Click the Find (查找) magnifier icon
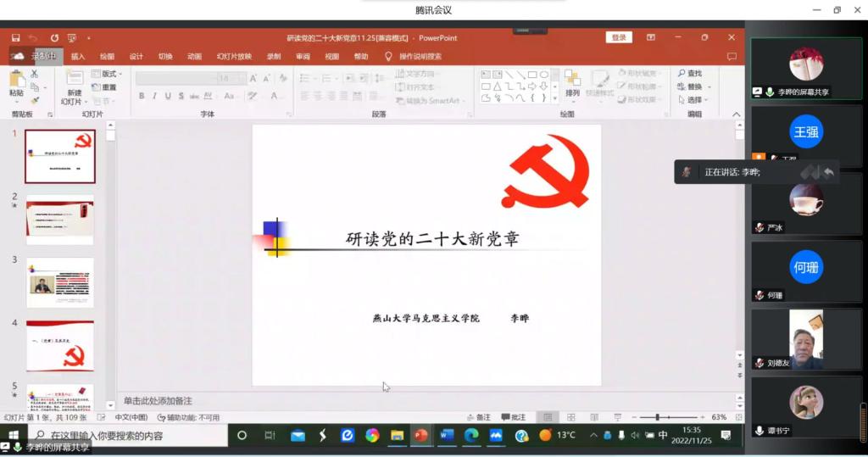868x457 pixels. coord(682,74)
